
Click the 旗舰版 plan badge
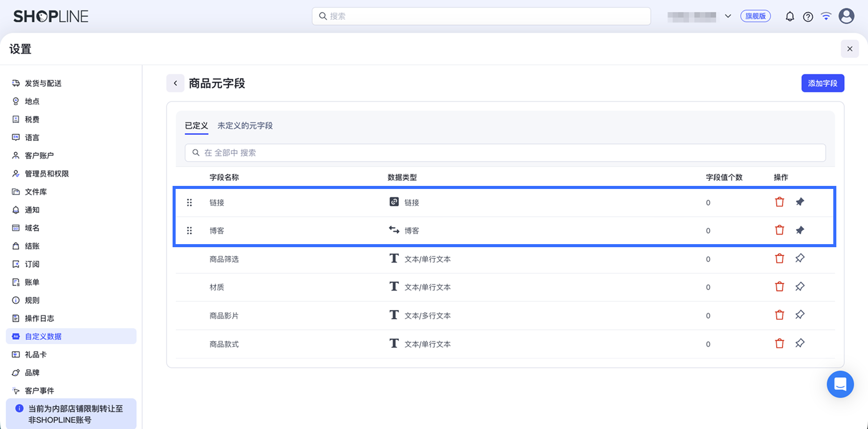[x=755, y=16]
